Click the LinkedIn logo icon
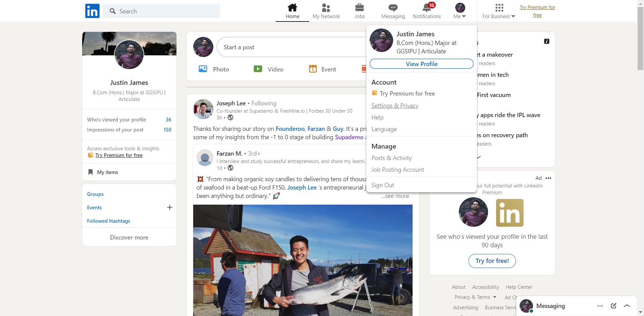The width and height of the screenshot is (644, 316). click(92, 11)
